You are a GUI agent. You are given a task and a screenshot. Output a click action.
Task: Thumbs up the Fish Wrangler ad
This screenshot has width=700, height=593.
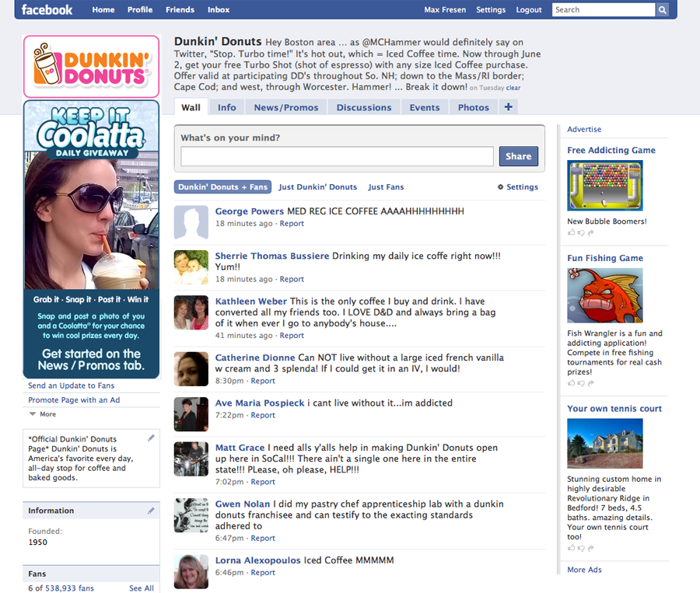(x=571, y=382)
